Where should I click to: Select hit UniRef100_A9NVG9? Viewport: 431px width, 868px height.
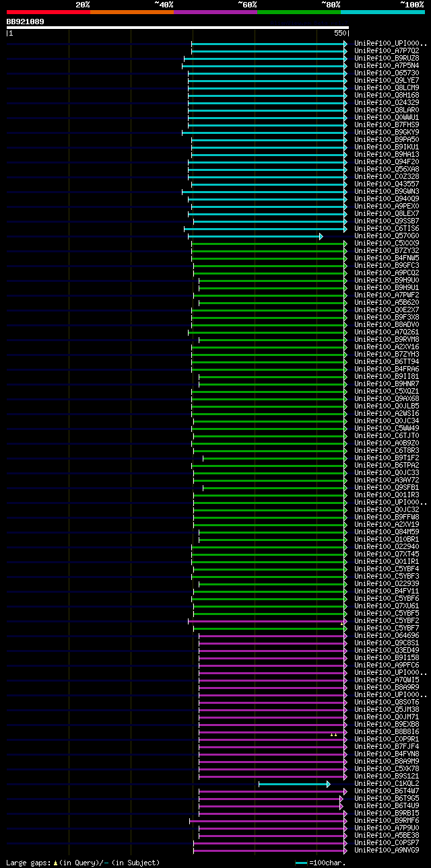coord(387,850)
